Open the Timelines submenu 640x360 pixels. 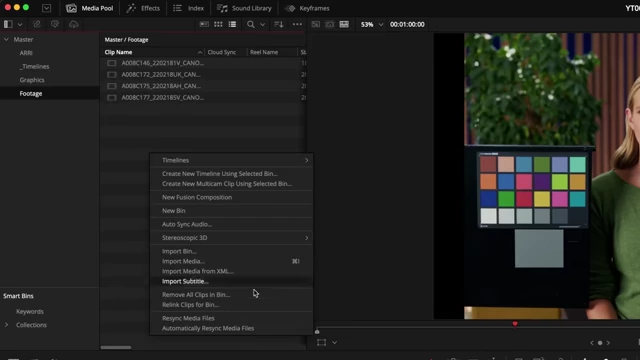(231, 160)
